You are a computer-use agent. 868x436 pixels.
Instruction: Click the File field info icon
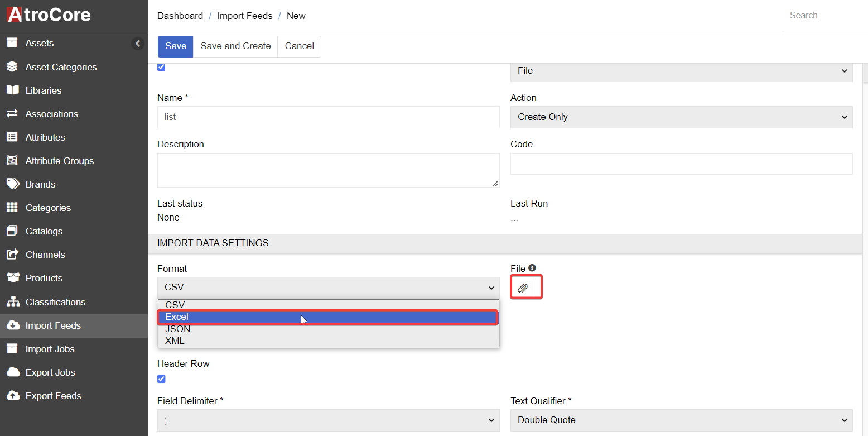[x=532, y=268]
